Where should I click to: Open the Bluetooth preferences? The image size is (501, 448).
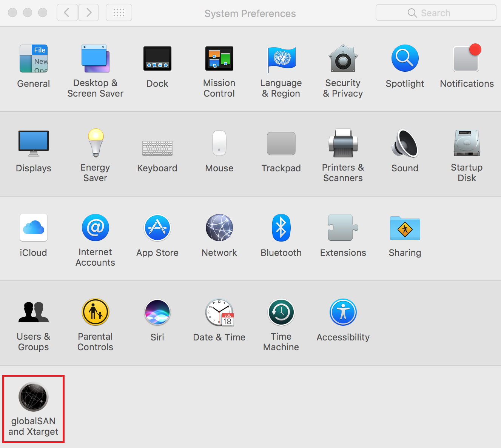coord(281,228)
